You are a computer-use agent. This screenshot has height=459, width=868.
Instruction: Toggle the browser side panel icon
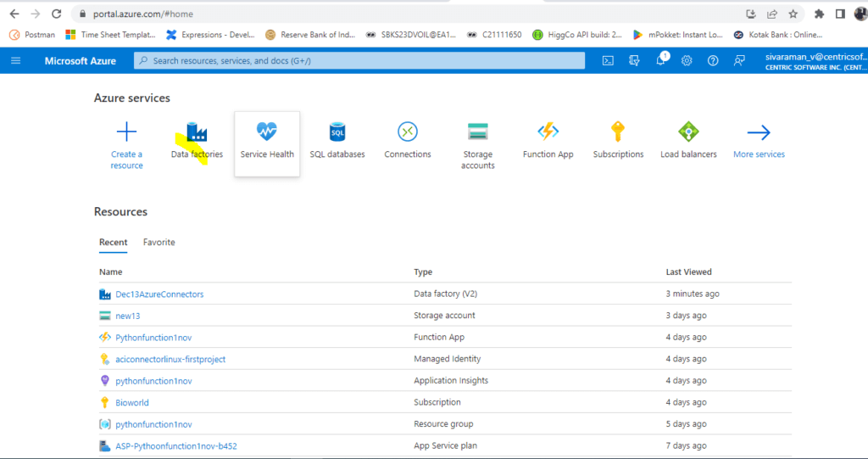tap(840, 14)
